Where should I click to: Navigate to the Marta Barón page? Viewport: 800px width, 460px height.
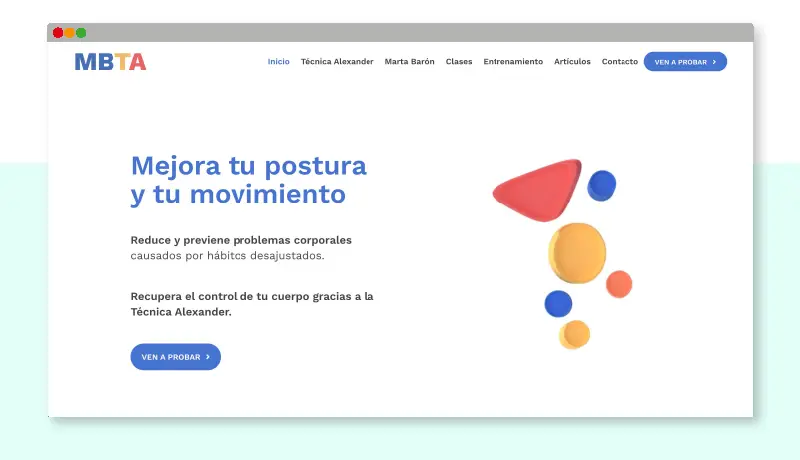point(409,62)
